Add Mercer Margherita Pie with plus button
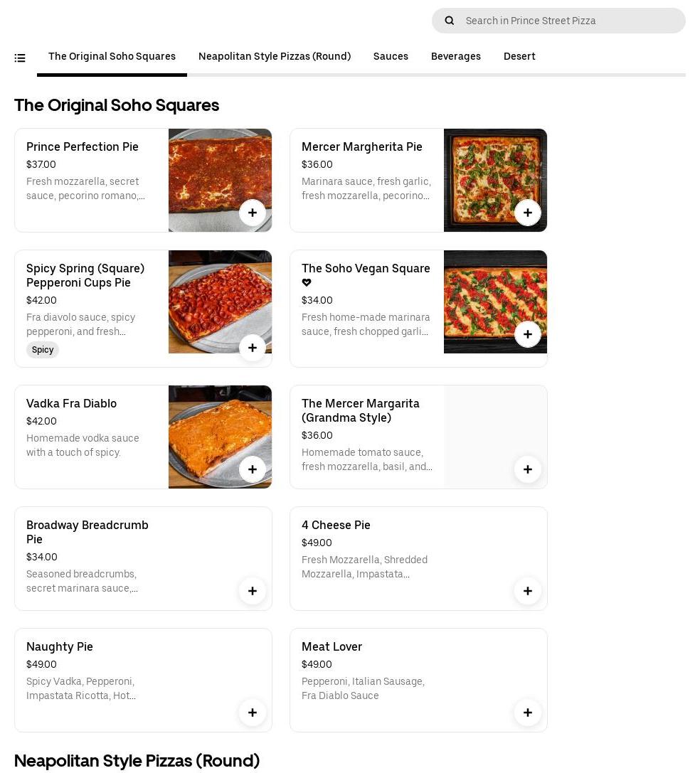This screenshot has width=700, height=773. 528,213
